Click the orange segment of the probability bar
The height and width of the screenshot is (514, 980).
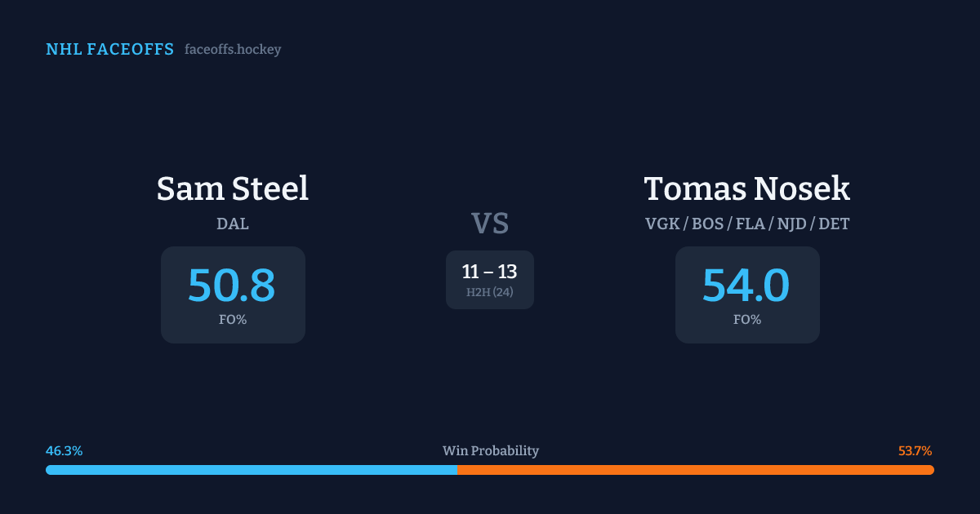click(x=694, y=470)
